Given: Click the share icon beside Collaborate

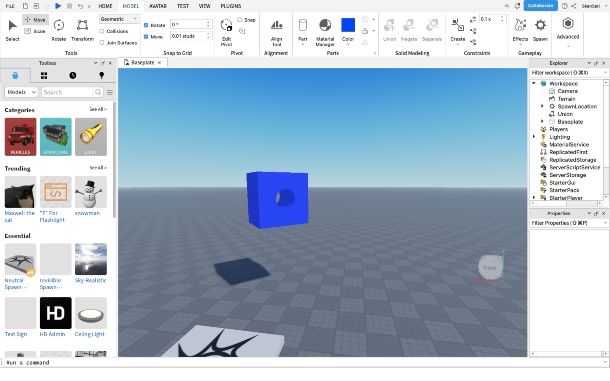Looking at the screenshot, I should click(574, 6).
